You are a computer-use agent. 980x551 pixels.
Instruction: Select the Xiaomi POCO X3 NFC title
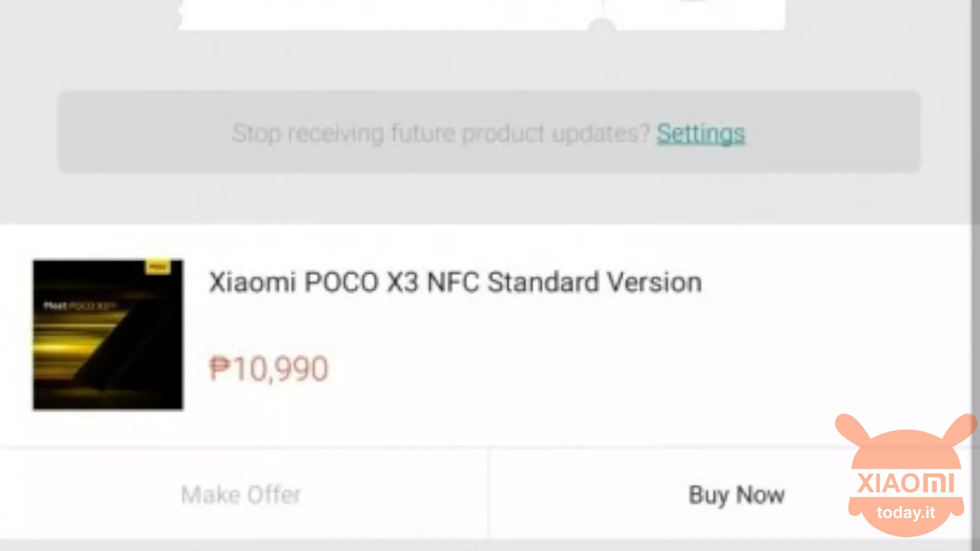[x=455, y=282]
